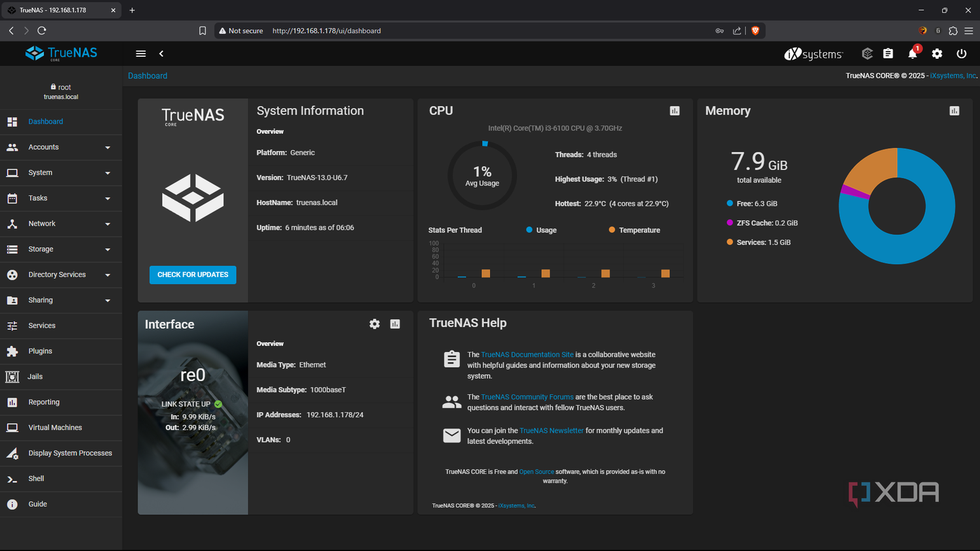980x551 pixels.
Task: Click the browser address bar URL
Action: [327, 31]
